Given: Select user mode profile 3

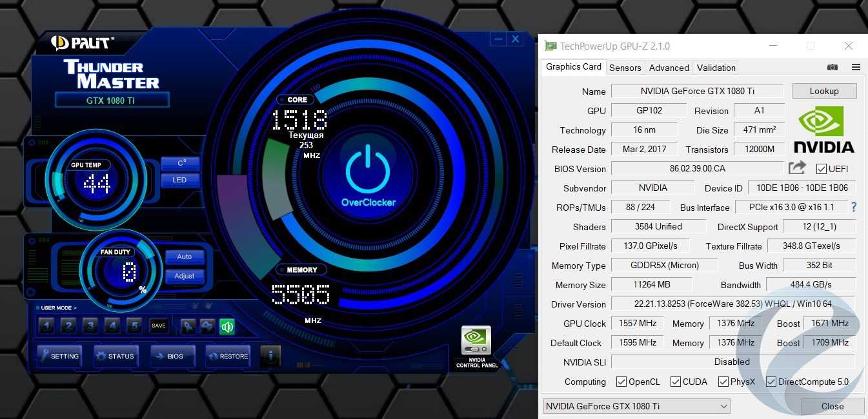Looking at the screenshot, I should [90, 326].
